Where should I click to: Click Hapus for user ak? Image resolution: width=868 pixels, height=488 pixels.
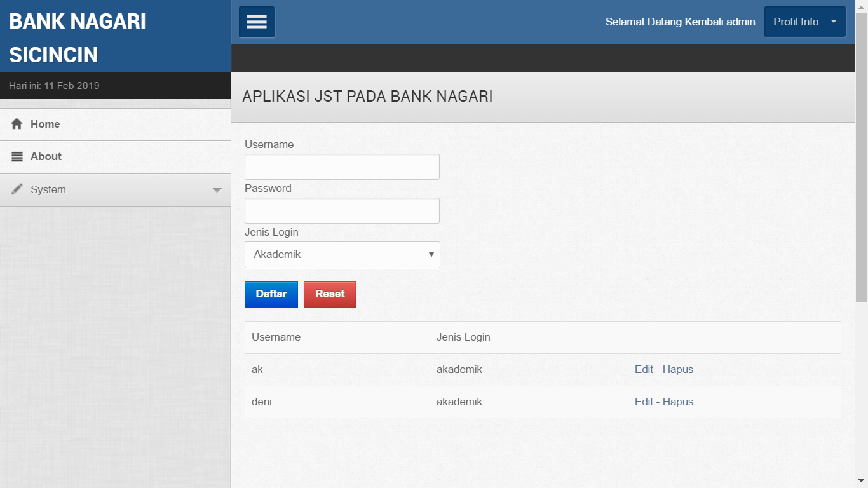678,370
